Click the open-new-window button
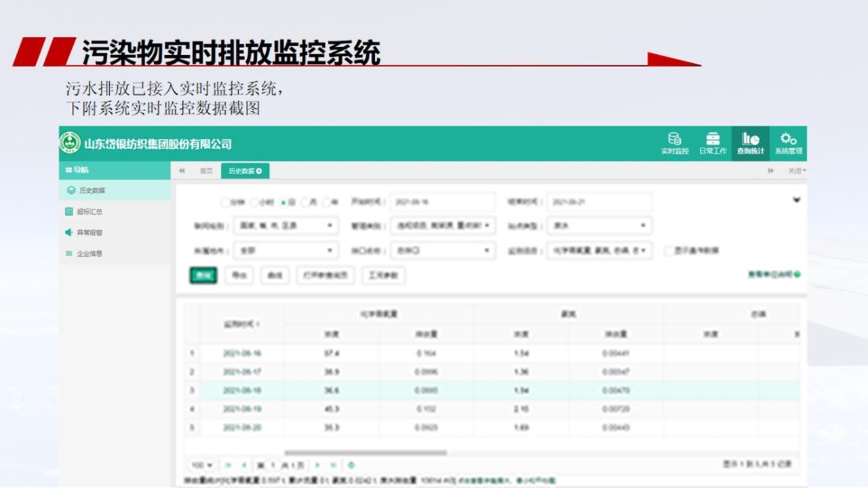The image size is (868, 488). click(325, 275)
